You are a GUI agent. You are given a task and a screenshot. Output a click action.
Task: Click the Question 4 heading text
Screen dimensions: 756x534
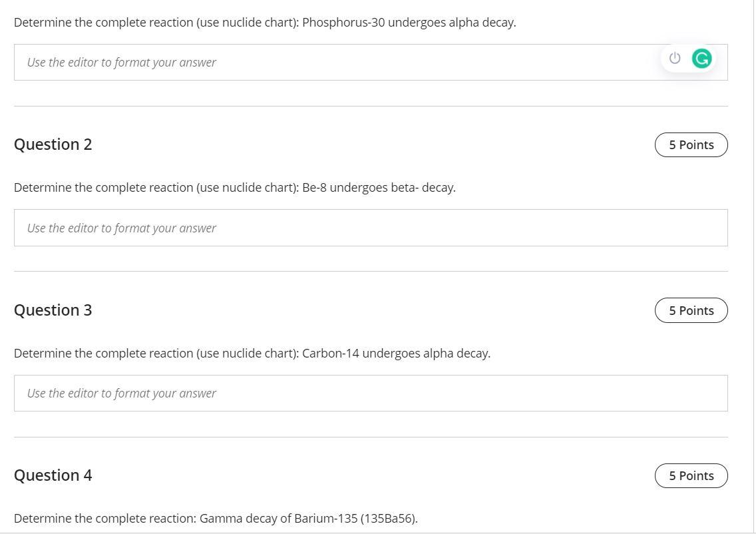tap(53, 475)
